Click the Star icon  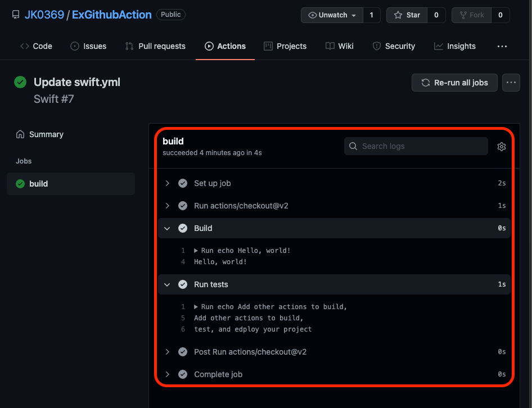click(x=398, y=15)
